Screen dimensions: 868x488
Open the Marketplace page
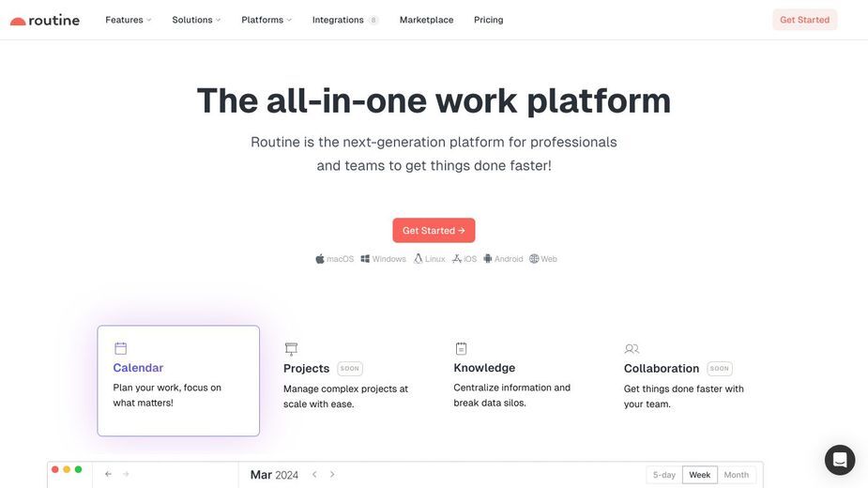(426, 20)
